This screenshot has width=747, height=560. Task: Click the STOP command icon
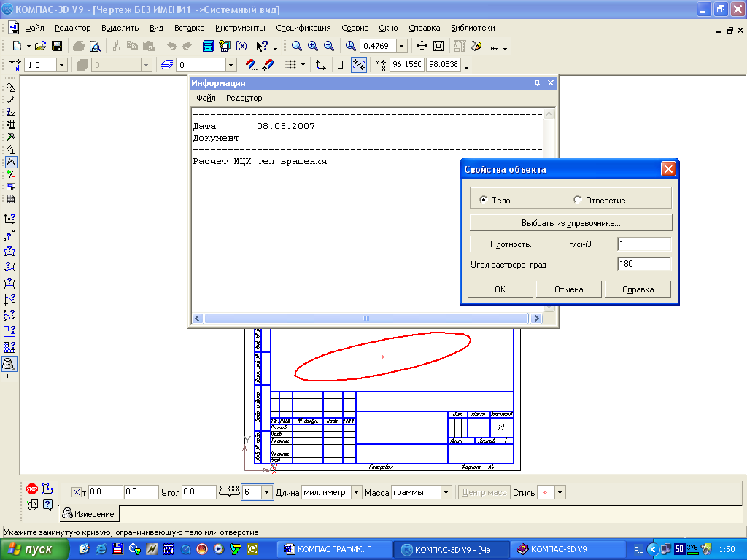tap(32, 489)
